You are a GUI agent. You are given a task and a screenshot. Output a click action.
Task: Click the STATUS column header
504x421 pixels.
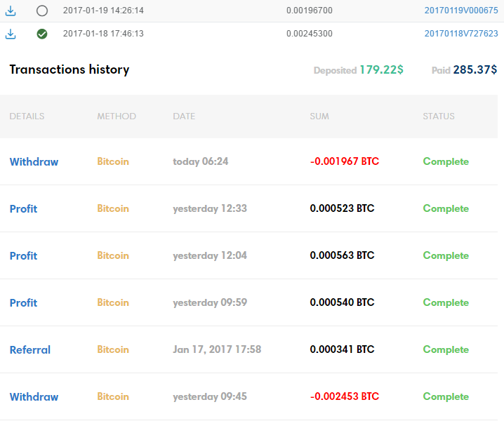(x=439, y=116)
